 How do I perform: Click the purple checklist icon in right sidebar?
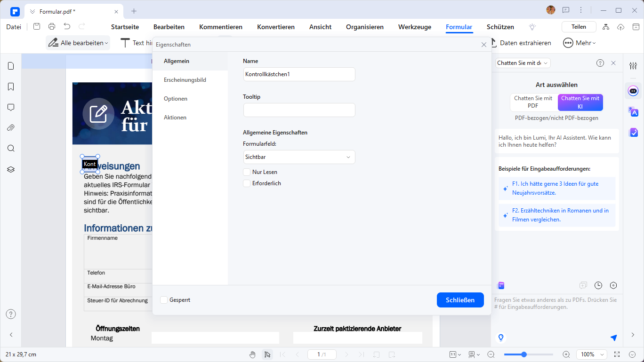tap(633, 133)
